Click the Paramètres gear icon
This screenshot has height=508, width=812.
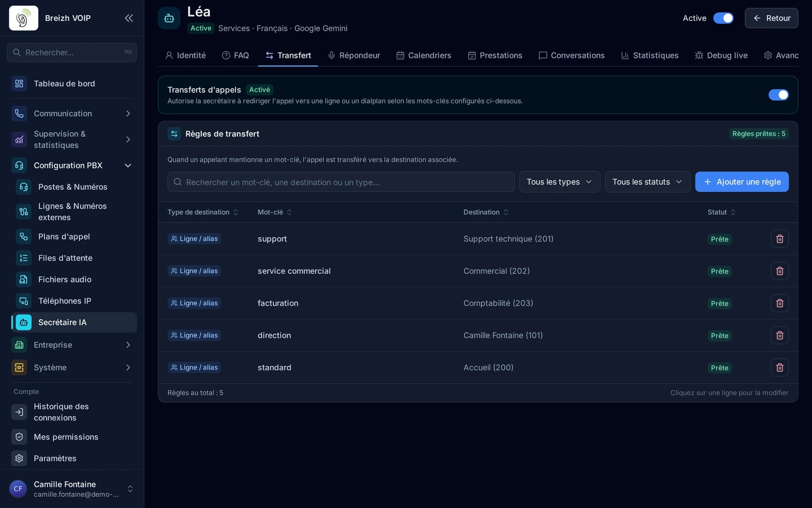coord(19,458)
